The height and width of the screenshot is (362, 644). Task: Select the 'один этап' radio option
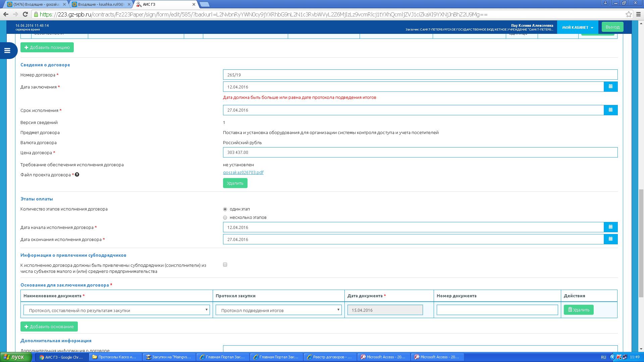(225, 209)
